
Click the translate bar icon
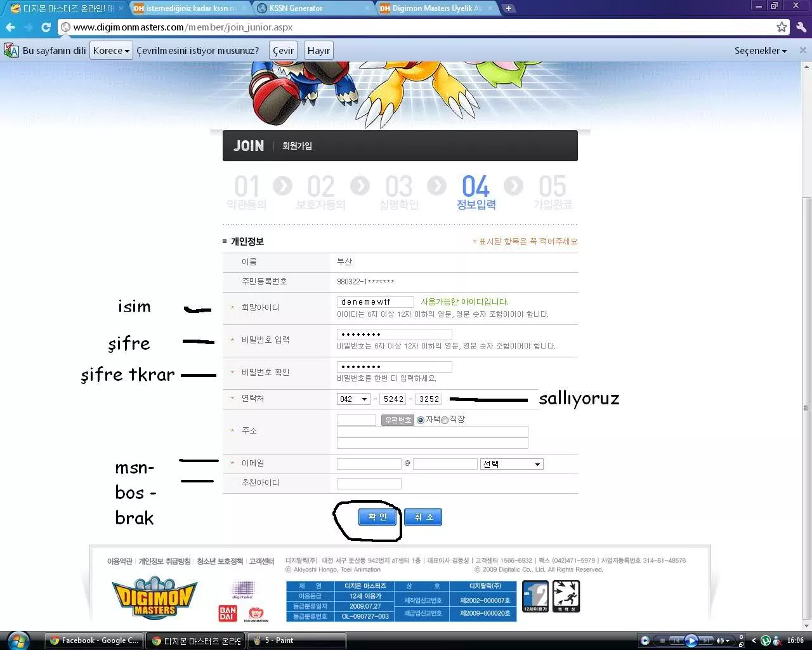[11, 50]
